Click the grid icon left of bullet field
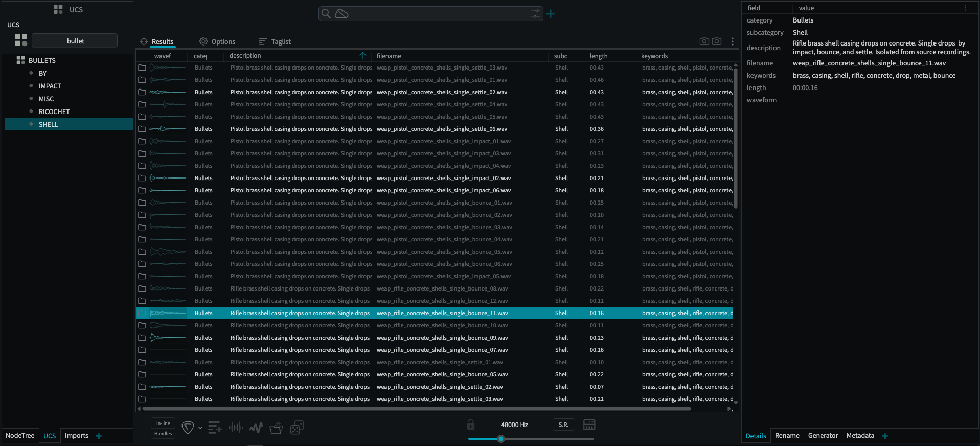The width and height of the screenshot is (980, 446). 21,40
